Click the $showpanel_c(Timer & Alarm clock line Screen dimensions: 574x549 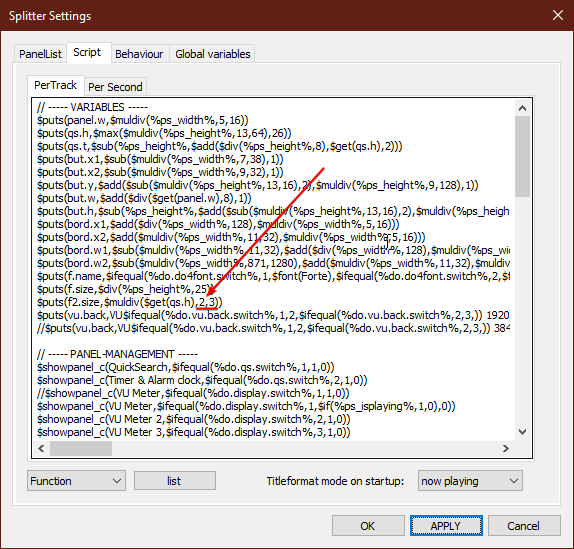pyautogui.click(x=202, y=380)
